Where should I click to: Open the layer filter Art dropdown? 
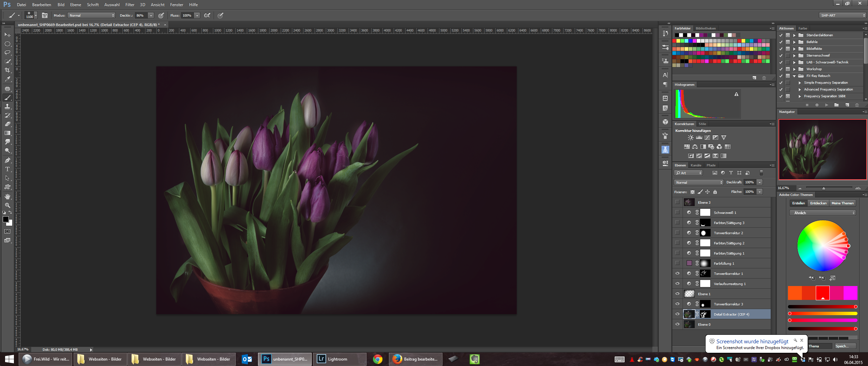688,173
